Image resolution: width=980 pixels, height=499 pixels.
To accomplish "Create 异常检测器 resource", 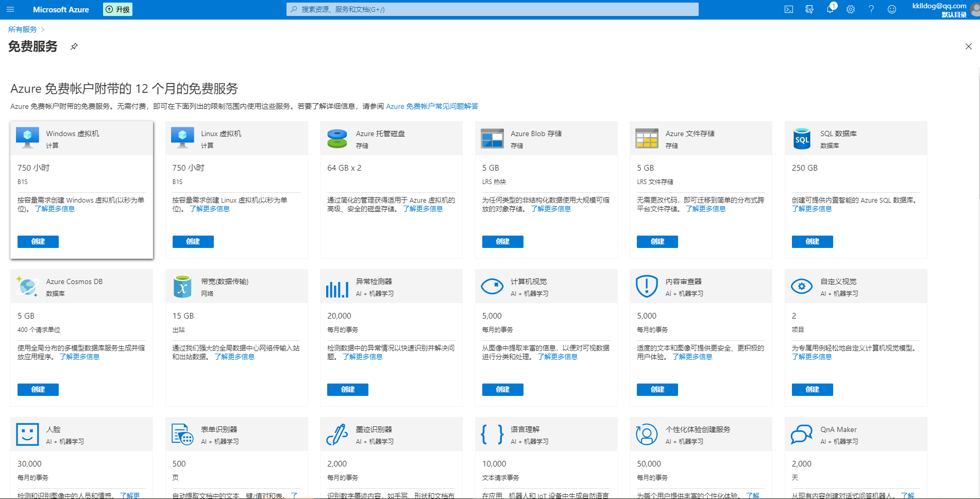I will pos(348,390).
